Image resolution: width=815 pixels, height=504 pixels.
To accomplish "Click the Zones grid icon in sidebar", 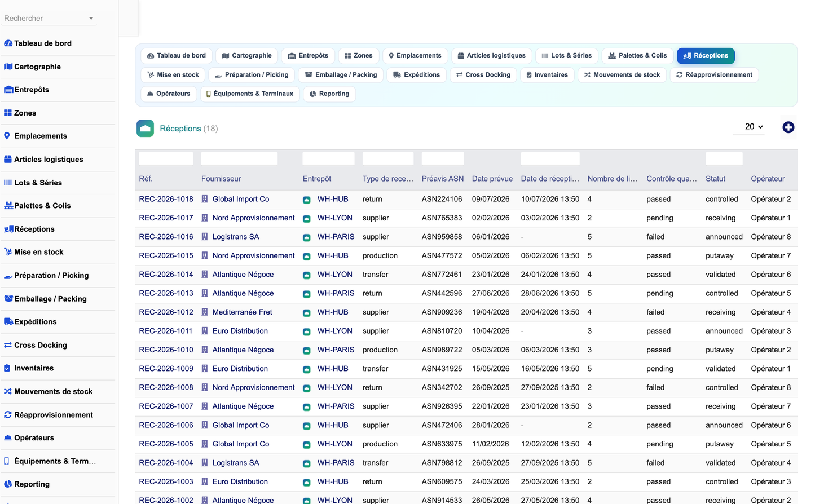I will click(8, 113).
